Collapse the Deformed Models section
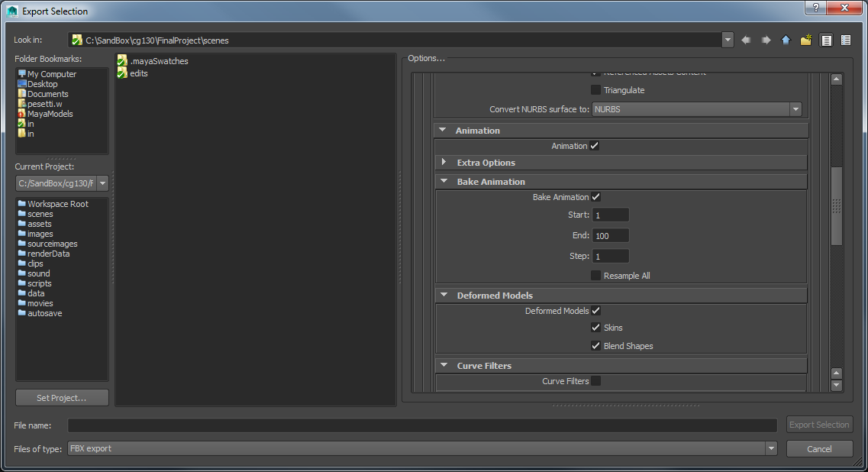 [x=444, y=296]
